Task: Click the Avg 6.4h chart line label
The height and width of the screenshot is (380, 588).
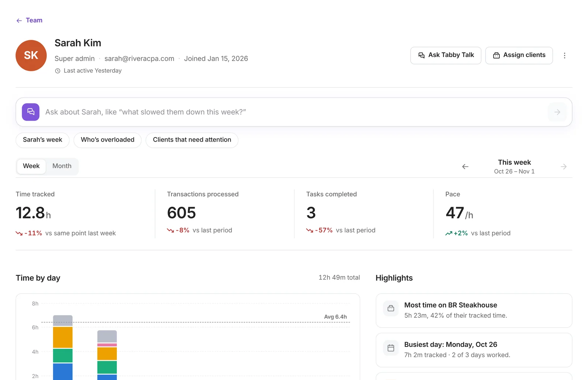Action: [x=336, y=317]
